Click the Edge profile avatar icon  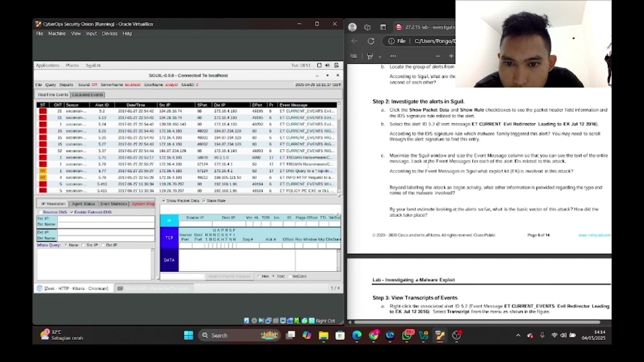point(352,27)
